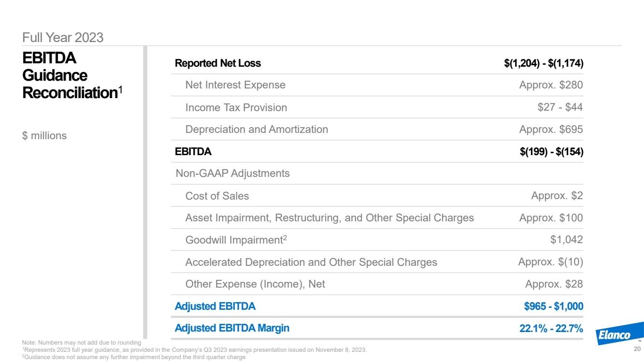This screenshot has height=362, width=644.
Task: Select the Reported Net Loss row label
Action: point(218,63)
